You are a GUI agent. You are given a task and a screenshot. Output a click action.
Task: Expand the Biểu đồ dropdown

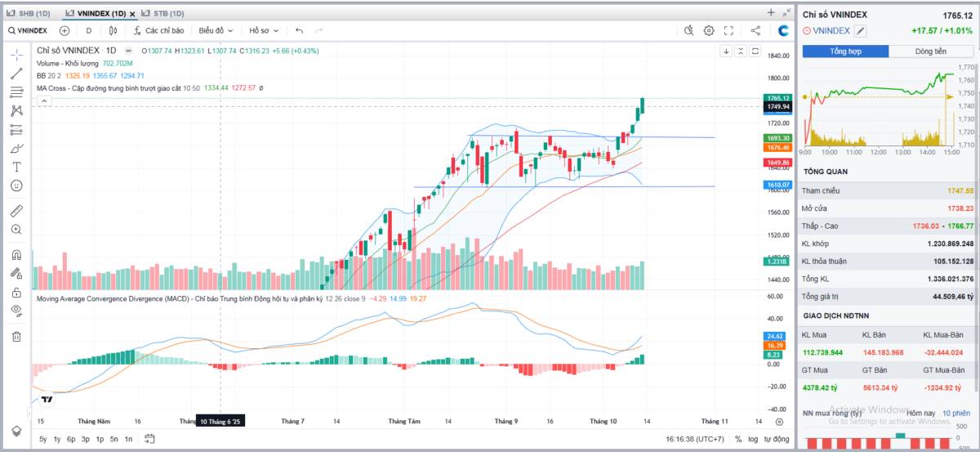(x=216, y=30)
